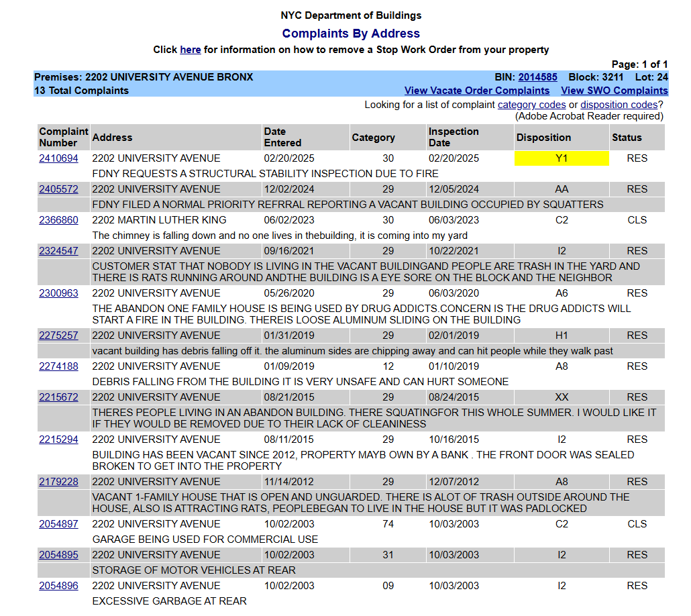Image resolution: width=691 pixels, height=616 pixels.
Task: Open complaint number 2405572
Action: (58, 189)
